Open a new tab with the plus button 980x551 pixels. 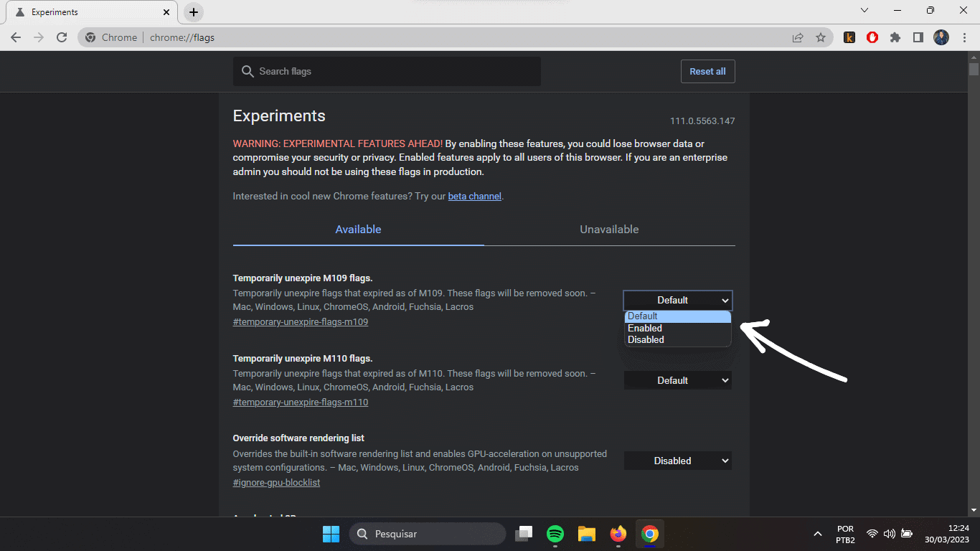[194, 12]
